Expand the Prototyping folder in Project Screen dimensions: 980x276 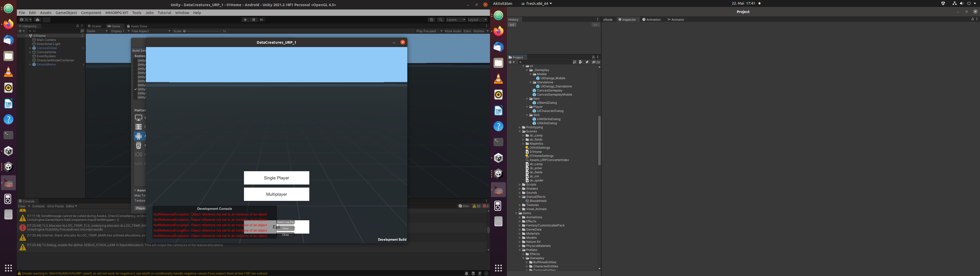[520, 127]
